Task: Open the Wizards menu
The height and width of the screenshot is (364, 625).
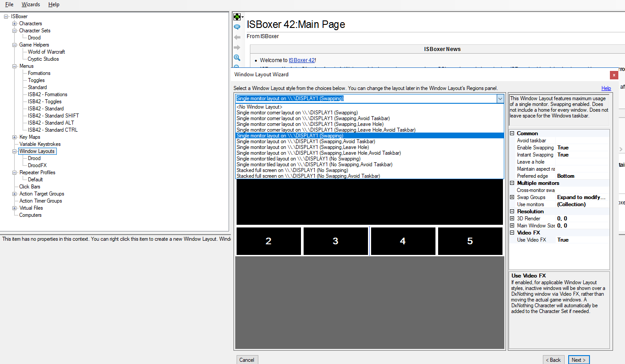Action: (31, 4)
